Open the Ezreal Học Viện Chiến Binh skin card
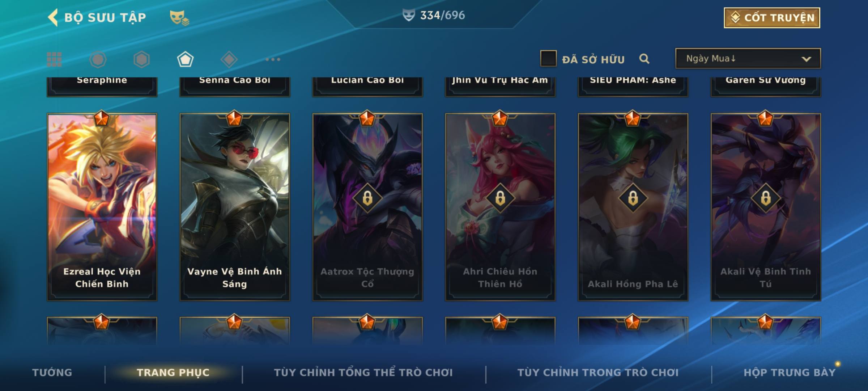Screen dimensions: 868x391 [102, 207]
